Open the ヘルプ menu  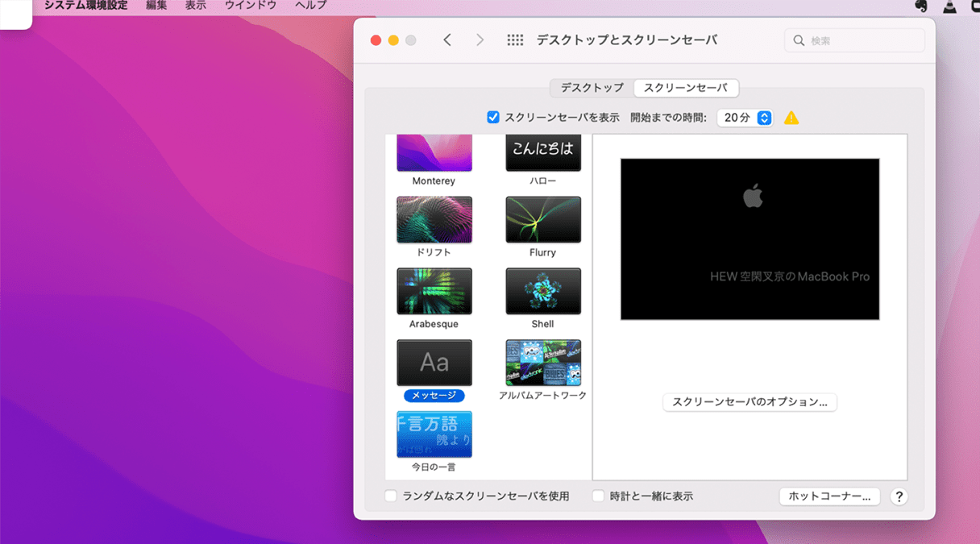tap(311, 6)
